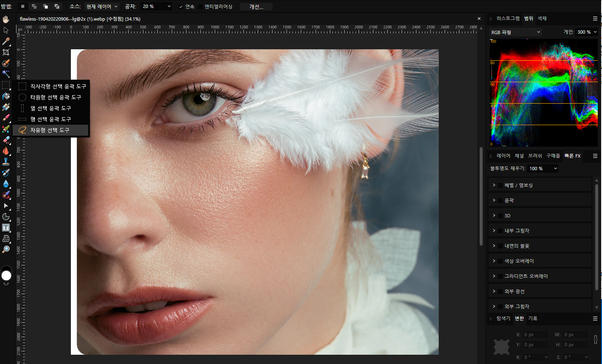This screenshot has height=364, width=602.
Task: Click the white color swatch circle
Action: [6, 276]
